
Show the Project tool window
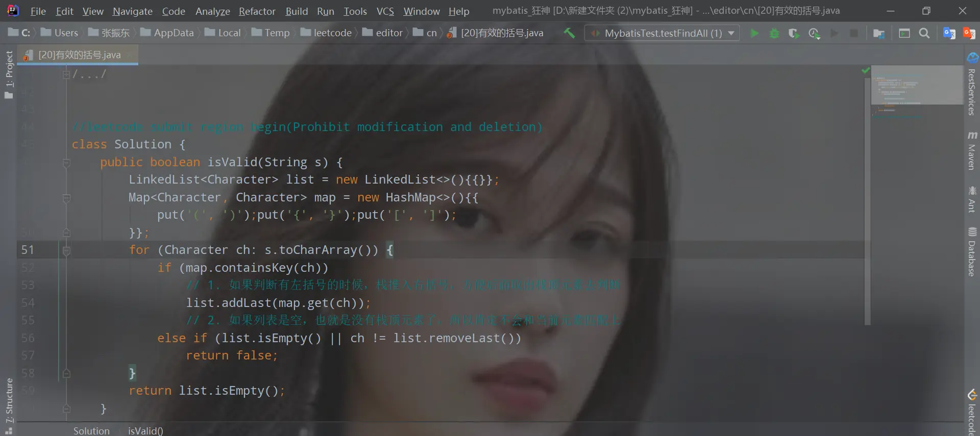(9, 74)
